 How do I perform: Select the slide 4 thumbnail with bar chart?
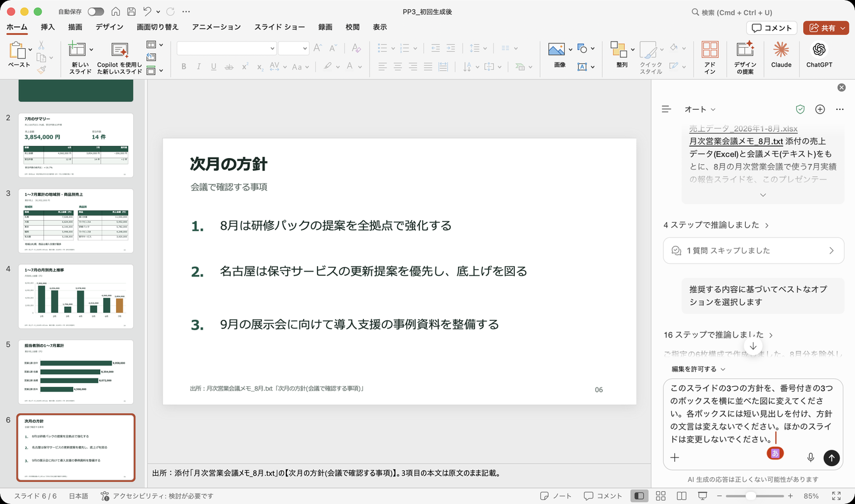[x=76, y=297]
